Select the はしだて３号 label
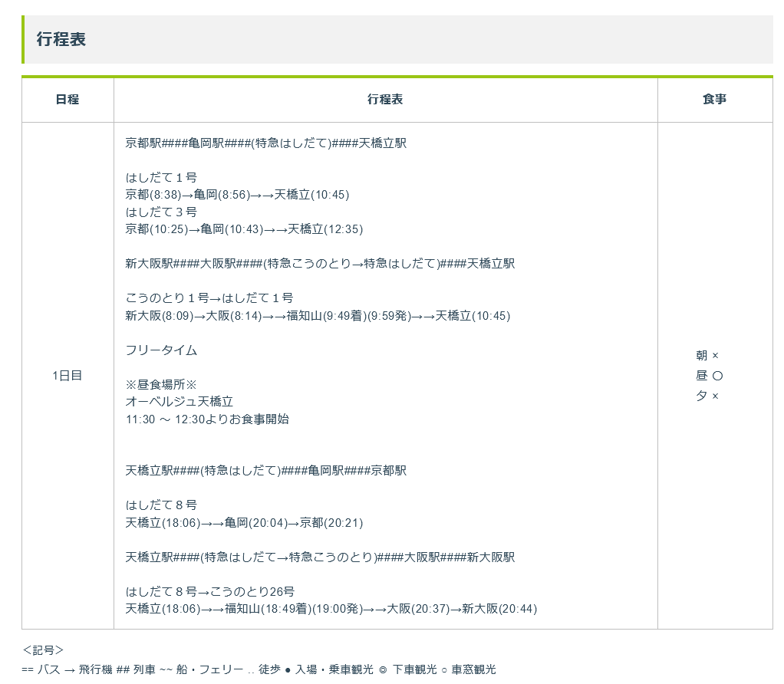This screenshot has width=784, height=684. (161, 212)
